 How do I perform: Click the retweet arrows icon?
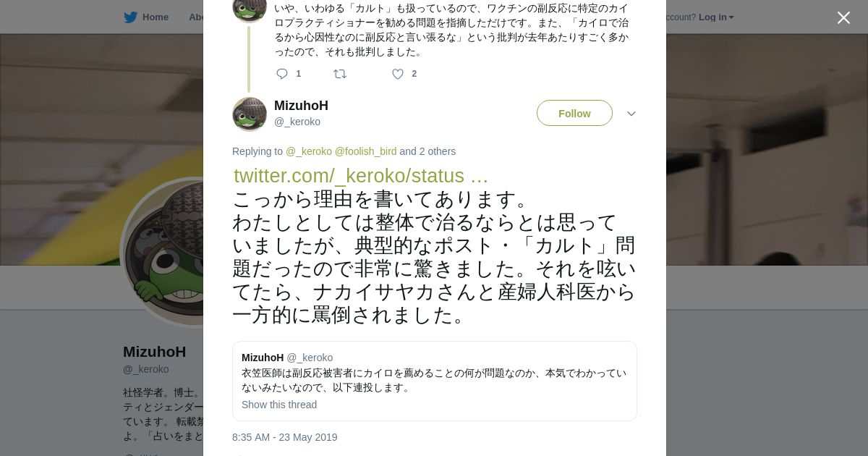[x=340, y=74]
